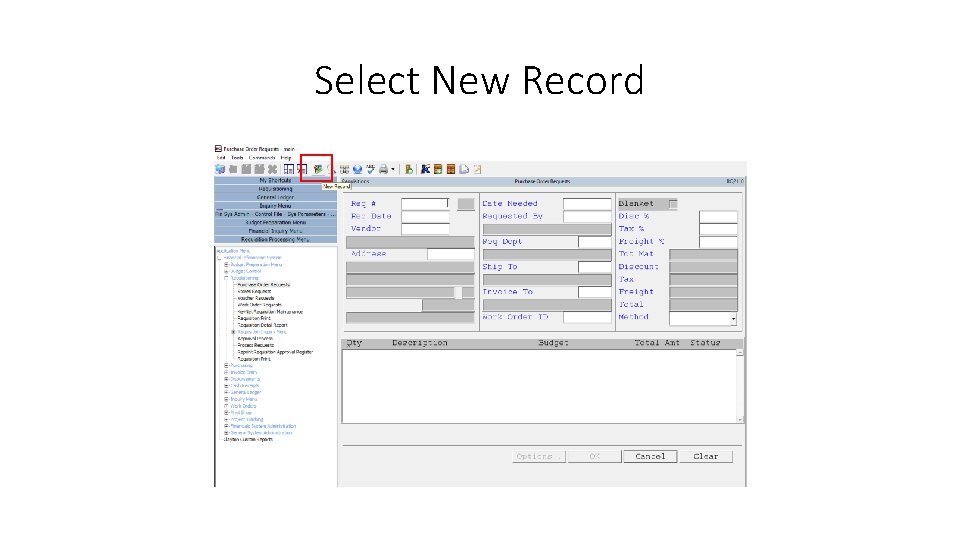This screenshot has height=540, width=960.
Task: Select Inquiry Menu shortcut bar
Action: pyautogui.click(x=276, y=206)
